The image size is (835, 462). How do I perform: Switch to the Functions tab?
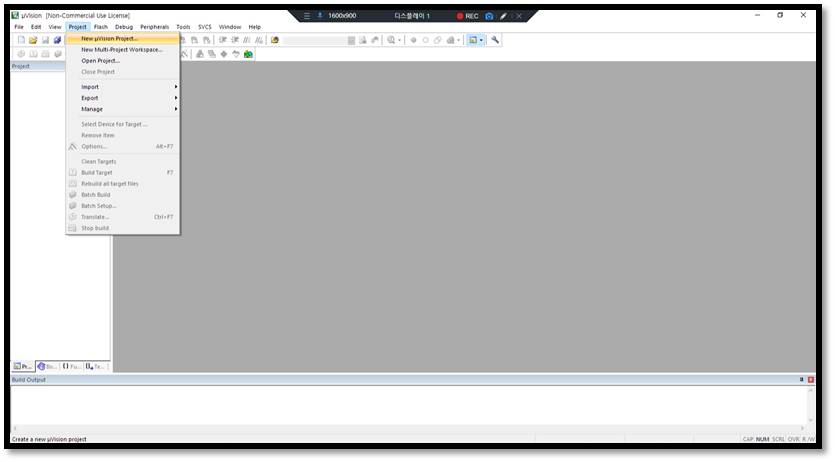[x=71, y=366]
